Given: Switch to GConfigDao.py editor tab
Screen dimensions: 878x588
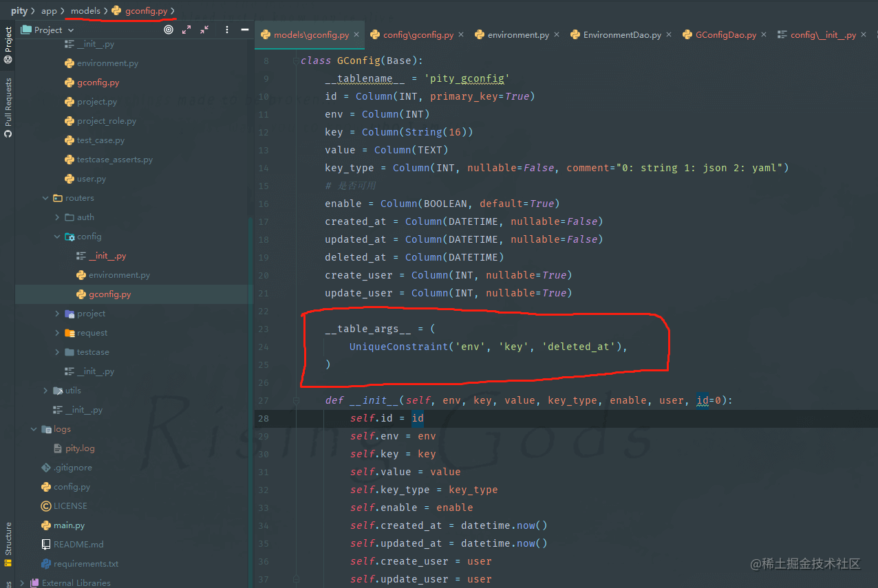Looking at the screenshot, I should [726, 34].
